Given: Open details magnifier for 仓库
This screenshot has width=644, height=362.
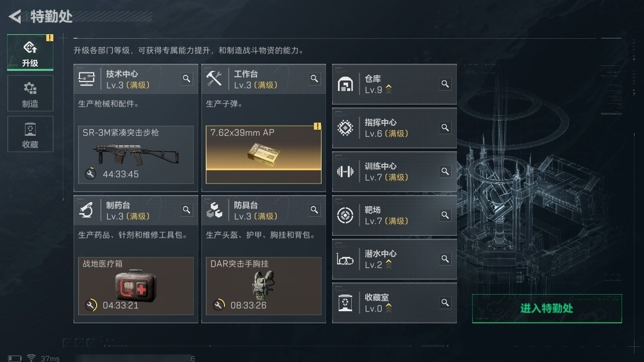Looking at the screenshot, I should click(x=445, y=84).
